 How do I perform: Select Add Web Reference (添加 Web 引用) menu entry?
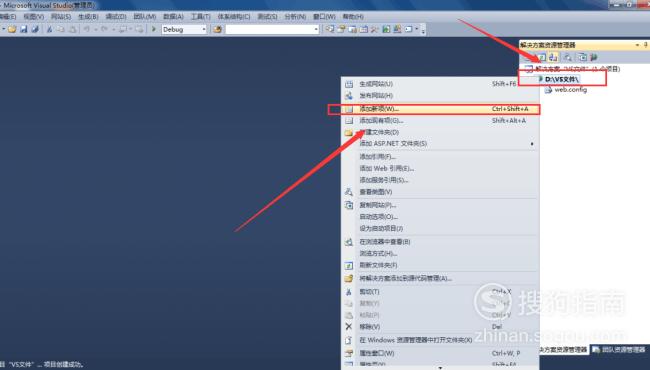[x=440, y=168]
